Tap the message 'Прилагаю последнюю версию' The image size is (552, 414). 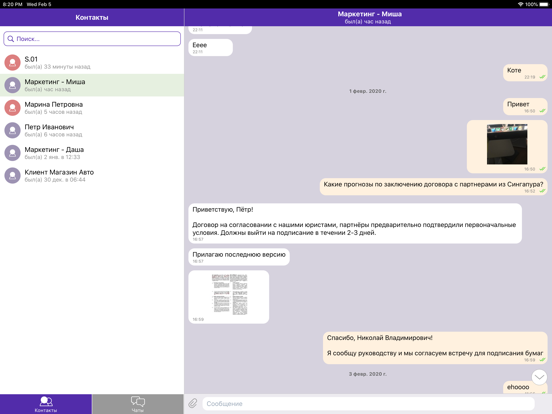point(239,257)
